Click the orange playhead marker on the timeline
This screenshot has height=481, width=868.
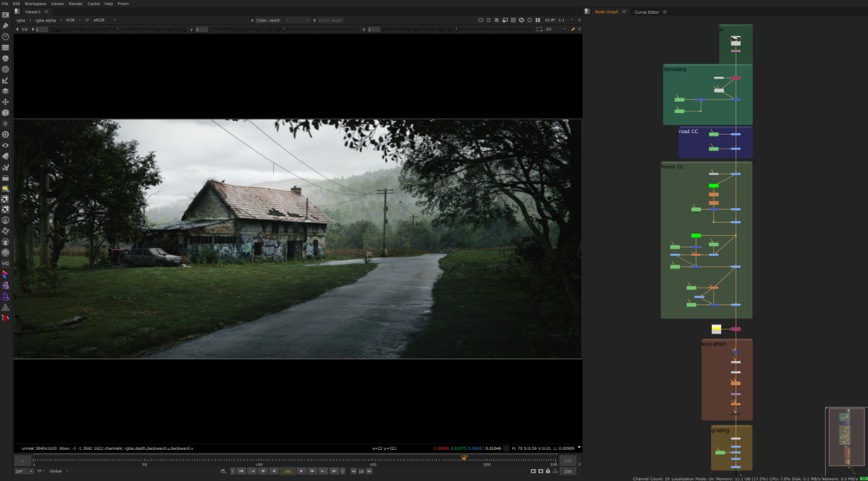[464, 458]
